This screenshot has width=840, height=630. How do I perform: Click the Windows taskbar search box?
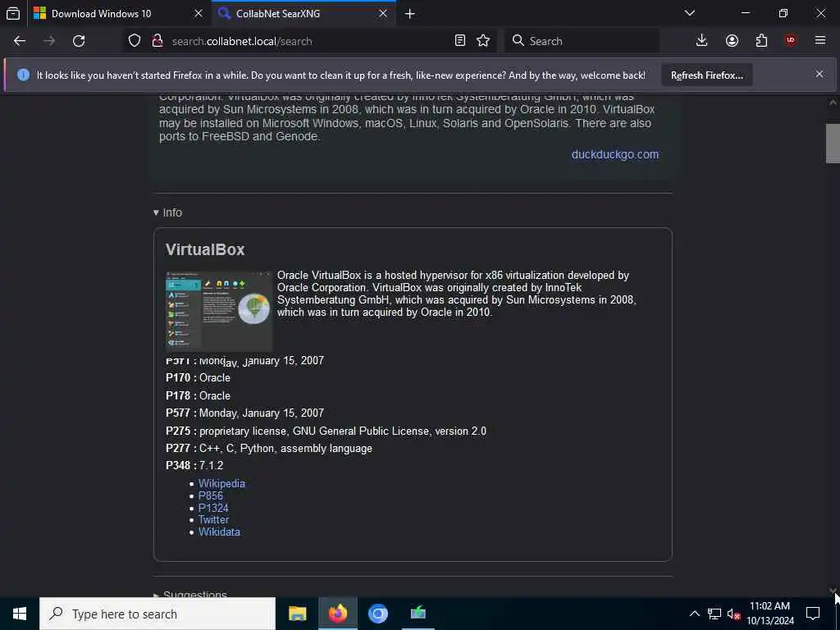tap(157, 614)
